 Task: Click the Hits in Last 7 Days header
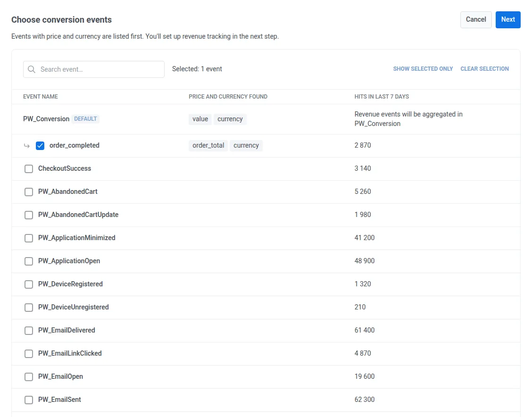382,97
